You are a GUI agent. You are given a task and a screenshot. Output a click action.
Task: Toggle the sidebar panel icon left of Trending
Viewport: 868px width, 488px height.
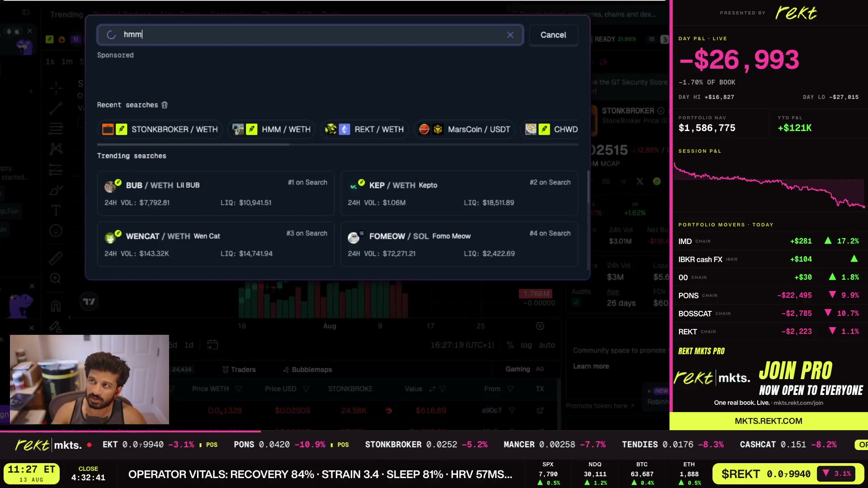click(x=26, y=12)
